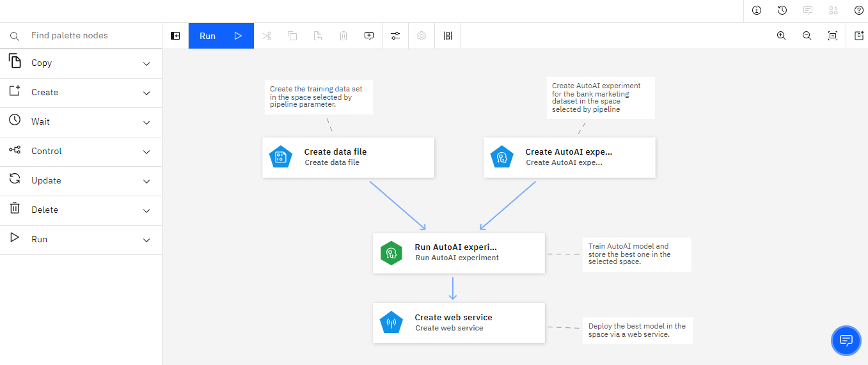
Task: Click the Create web service node icon
Action: pyautogui.click(x=391, y=323)
